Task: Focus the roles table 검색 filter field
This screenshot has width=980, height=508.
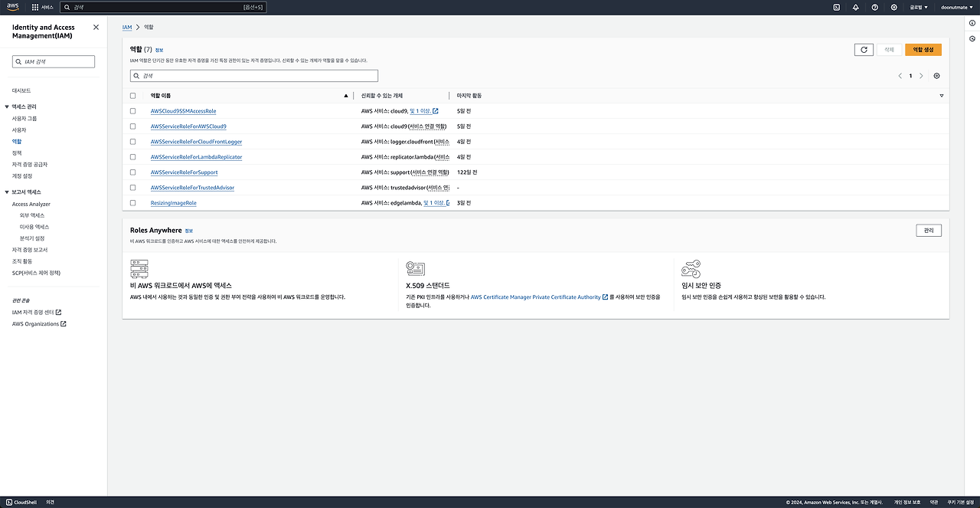Action: [x=254, y=76]
